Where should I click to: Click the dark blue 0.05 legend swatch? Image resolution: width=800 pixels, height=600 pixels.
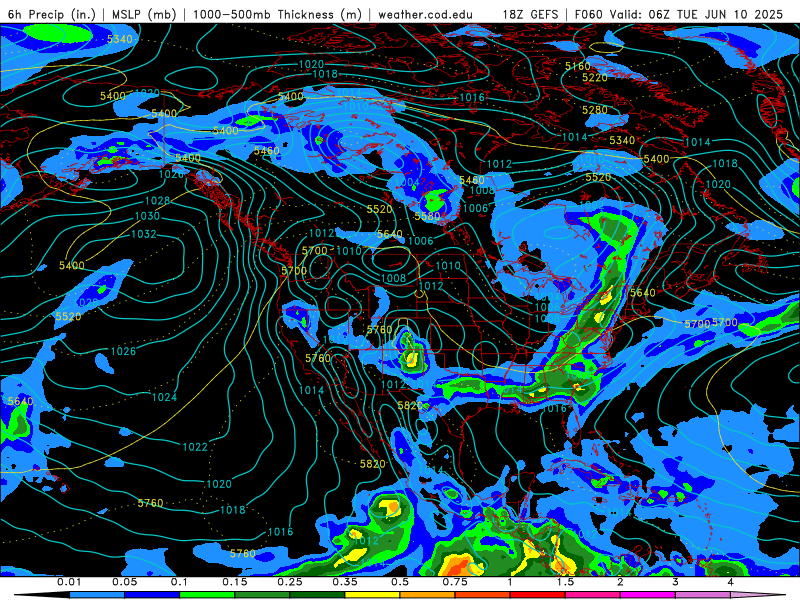click(x=152, y=595)
